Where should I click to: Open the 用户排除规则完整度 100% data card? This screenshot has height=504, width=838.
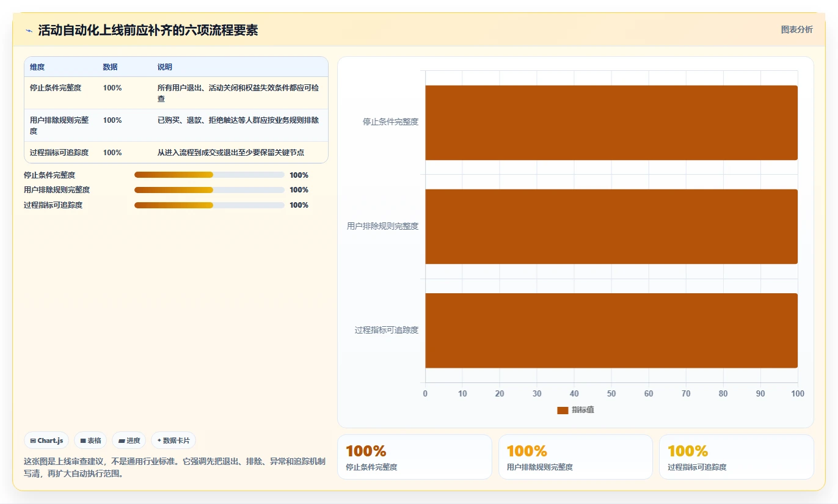click(x=575, y=457)
